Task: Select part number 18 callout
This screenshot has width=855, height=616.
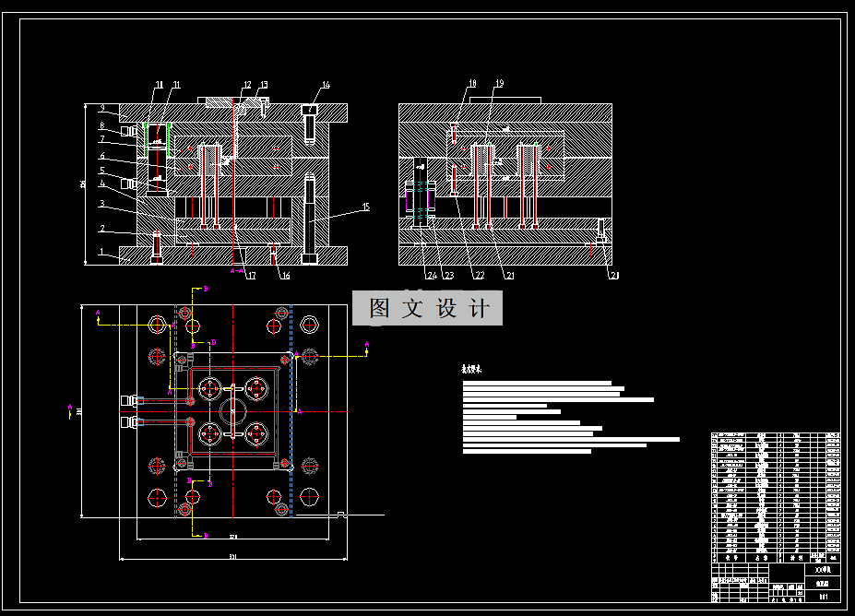Action: click(472, 83)
